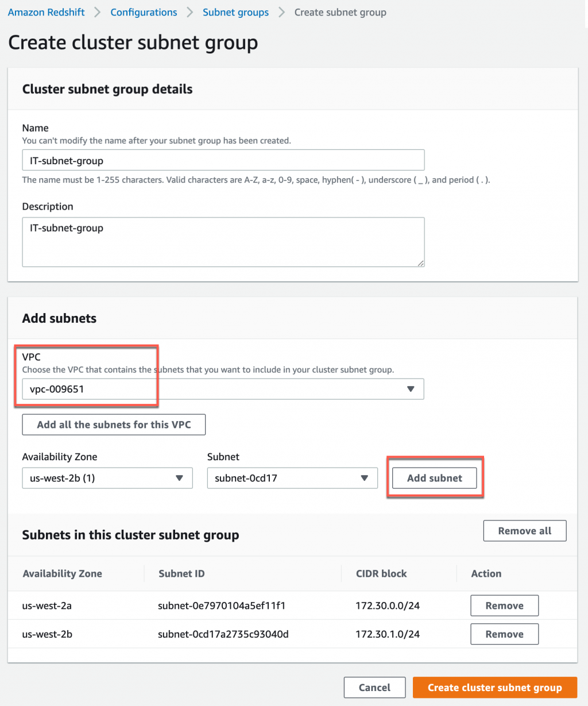588x706 pixels.
Task: Remove the us-west-2b subnet row
Action: tap(504, 634)
